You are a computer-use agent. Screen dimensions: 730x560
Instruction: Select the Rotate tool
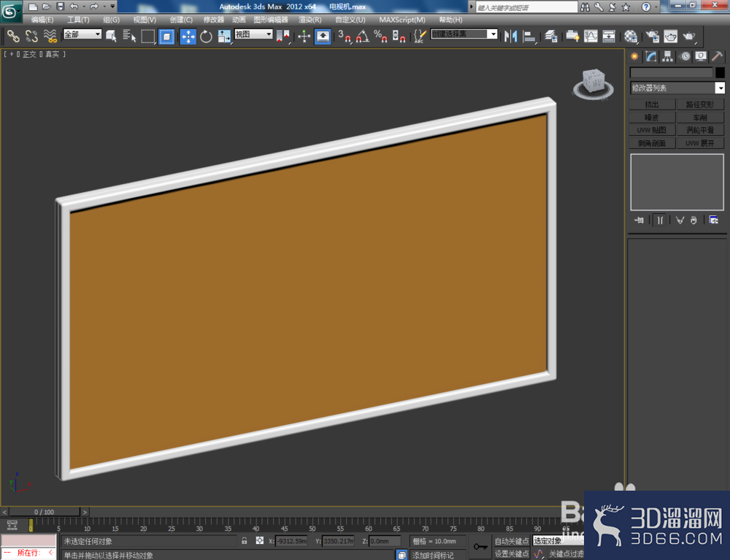[206, 37]
